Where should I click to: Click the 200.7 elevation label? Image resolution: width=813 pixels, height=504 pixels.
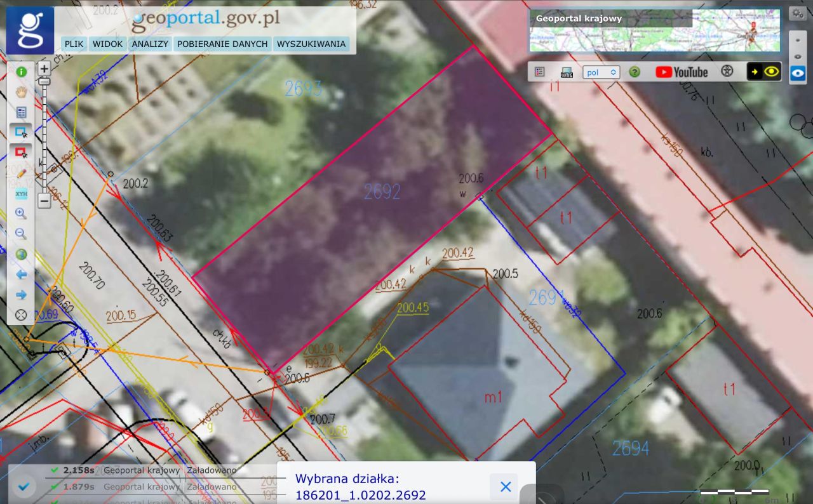pos(322,419)
